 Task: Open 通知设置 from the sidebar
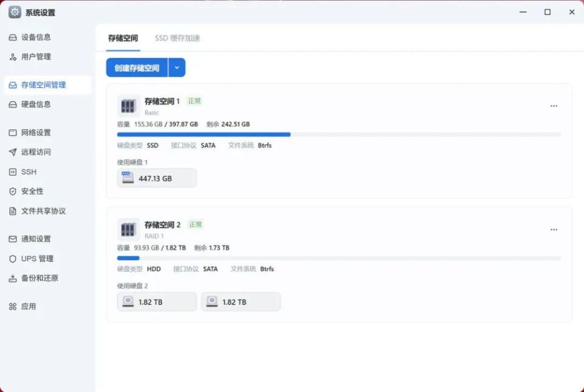[12, 239]
